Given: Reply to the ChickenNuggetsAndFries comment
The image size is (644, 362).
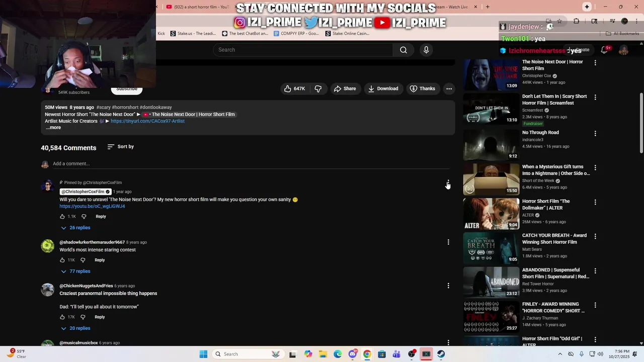Looking at the screenshot, I should tap(100, 317).
